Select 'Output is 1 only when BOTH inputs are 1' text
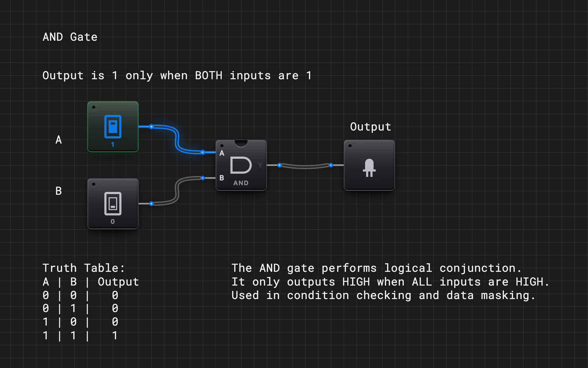The image size is (588, 368). click(x=177, y=76)
